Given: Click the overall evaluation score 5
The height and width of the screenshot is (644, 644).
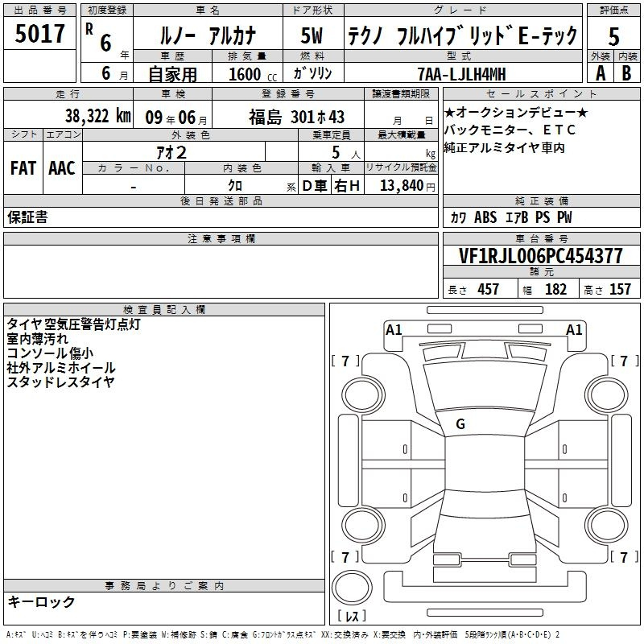Looking at the screenshot, I should pos(613,35).
